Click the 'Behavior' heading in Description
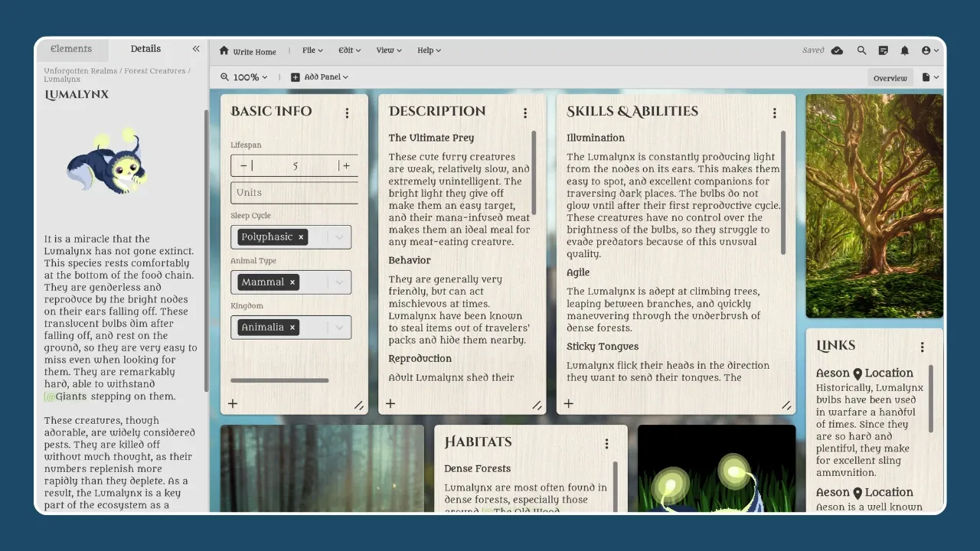 tap(410, 260)
